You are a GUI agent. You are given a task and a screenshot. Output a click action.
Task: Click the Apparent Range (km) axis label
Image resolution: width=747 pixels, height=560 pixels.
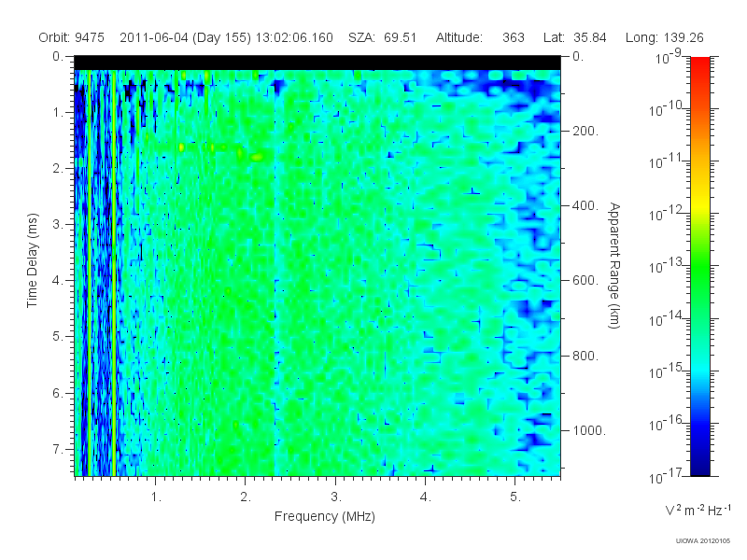(x=614, y=265)
